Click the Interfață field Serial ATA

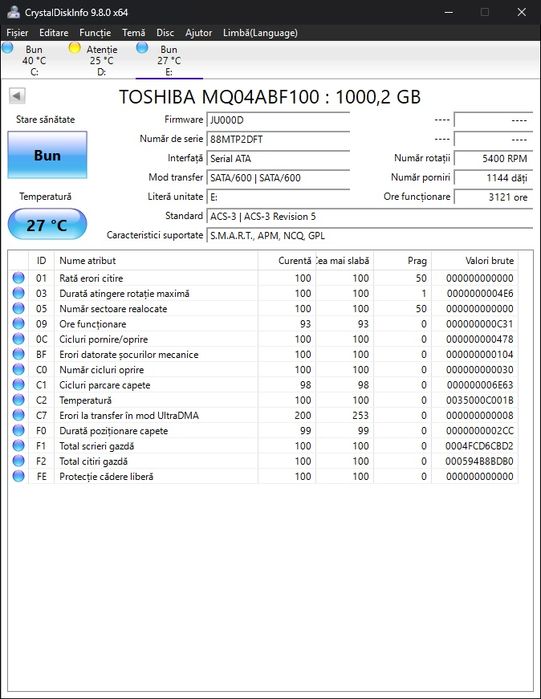pos(278,158)
